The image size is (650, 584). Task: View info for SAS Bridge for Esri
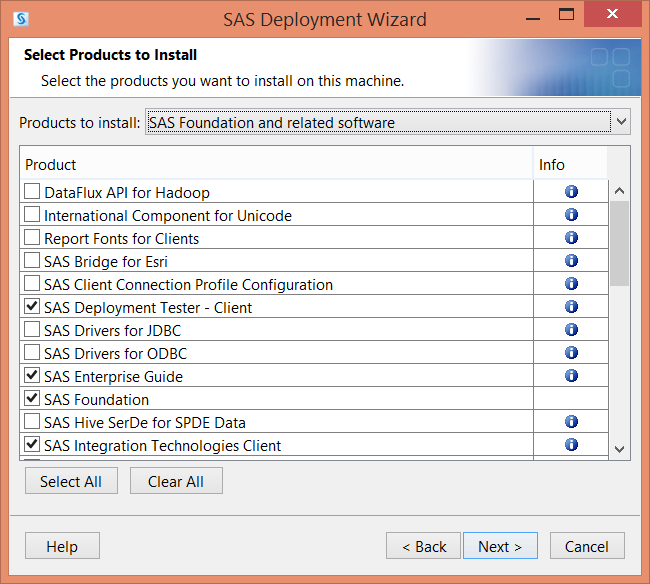point(571,261)
